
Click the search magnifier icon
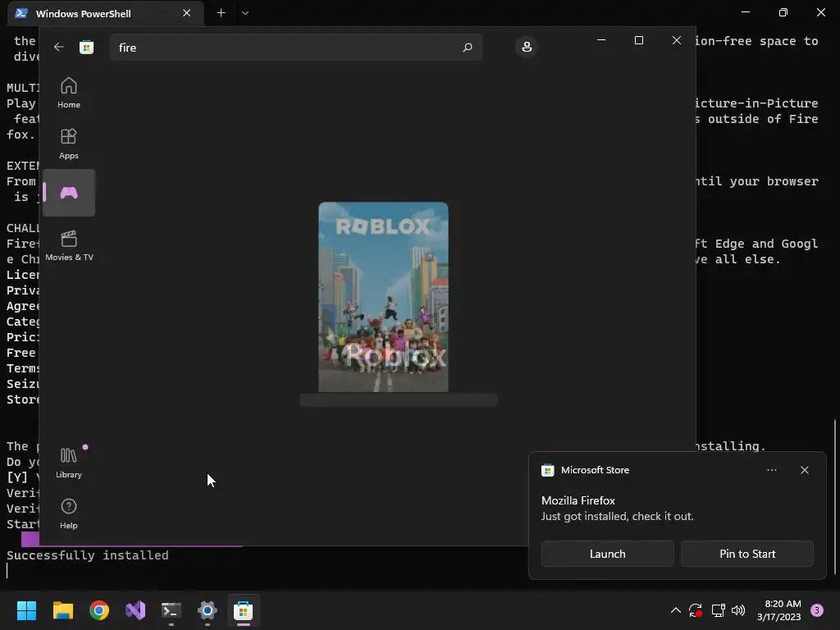[x=467, y=47]
